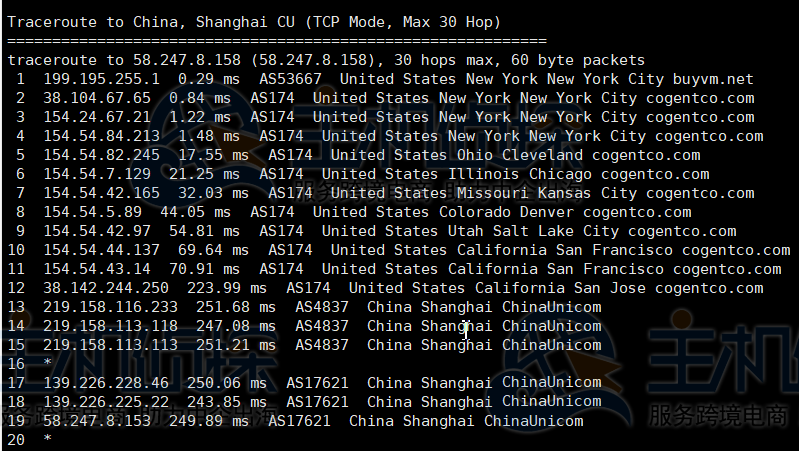Click hop 13 IP 219.158.116.233
The height and width of the screenshot is (451, 799).
(x=110, y=307)
